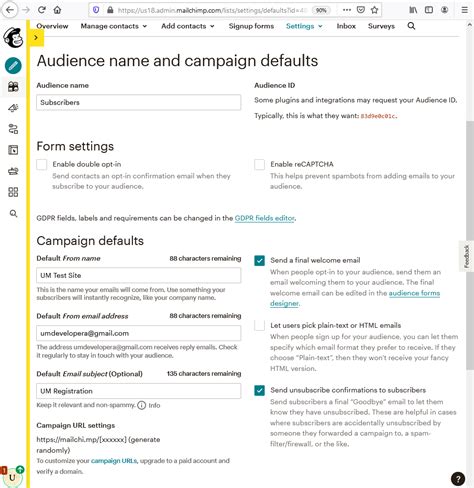Image resolution: width=474 pixels, height=488 pixels.
Task: Uncheck Send a final welcome email
Action: (259, 260)
